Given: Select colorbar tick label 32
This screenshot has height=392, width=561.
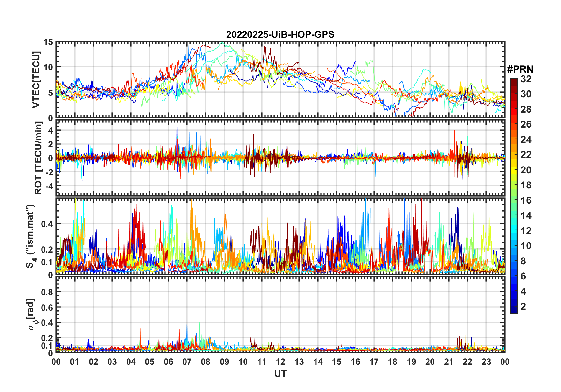Looking at the screenshot, I should click(526, 79).
